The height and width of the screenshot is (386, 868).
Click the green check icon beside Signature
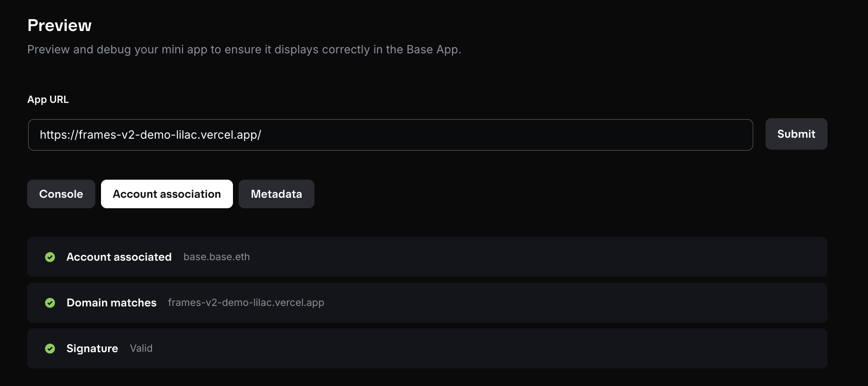(50, 349)
